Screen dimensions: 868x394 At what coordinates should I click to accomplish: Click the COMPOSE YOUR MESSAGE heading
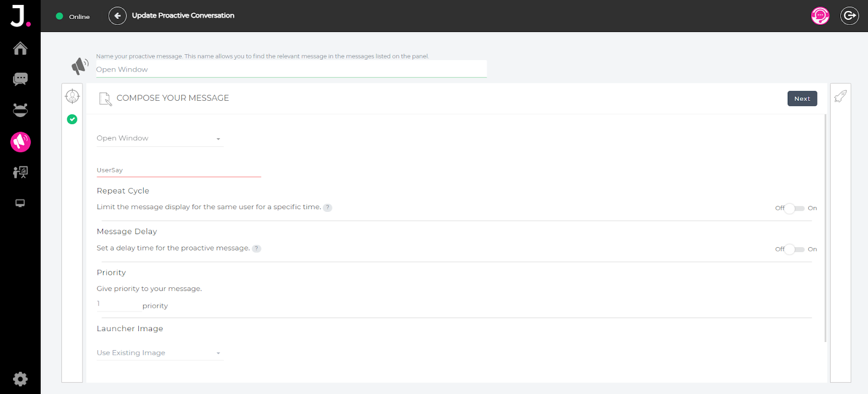click(x=173, y=98)
